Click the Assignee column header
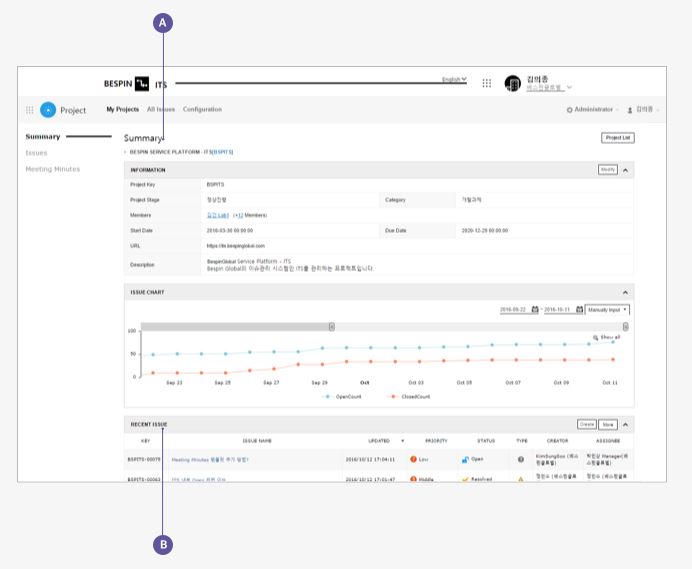Screen dimensions: 692x569 [x=608, y=441]
